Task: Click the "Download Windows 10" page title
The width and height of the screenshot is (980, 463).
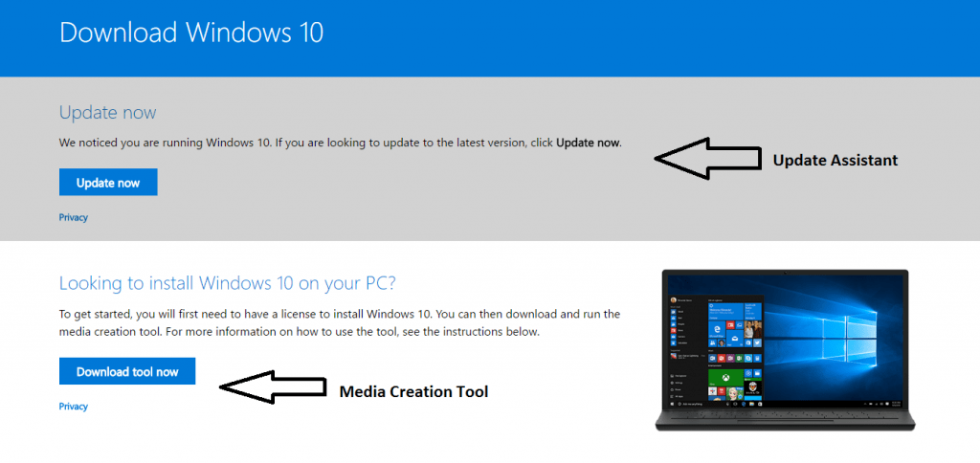Action: tap(191, 33)
